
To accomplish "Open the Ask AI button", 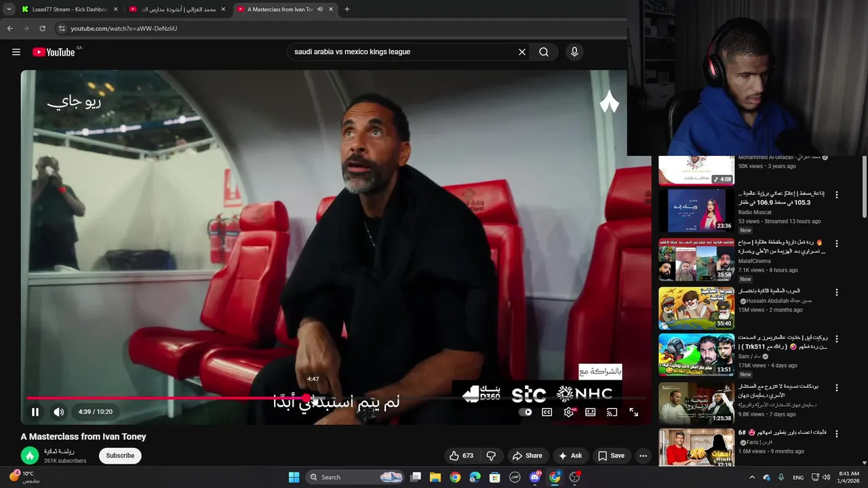I will 570,455.
